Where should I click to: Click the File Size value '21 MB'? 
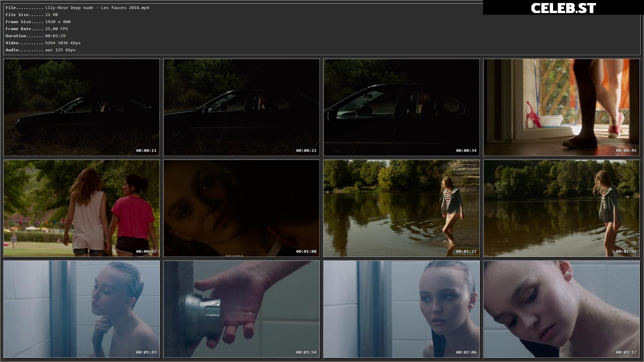tap(52, 15)
